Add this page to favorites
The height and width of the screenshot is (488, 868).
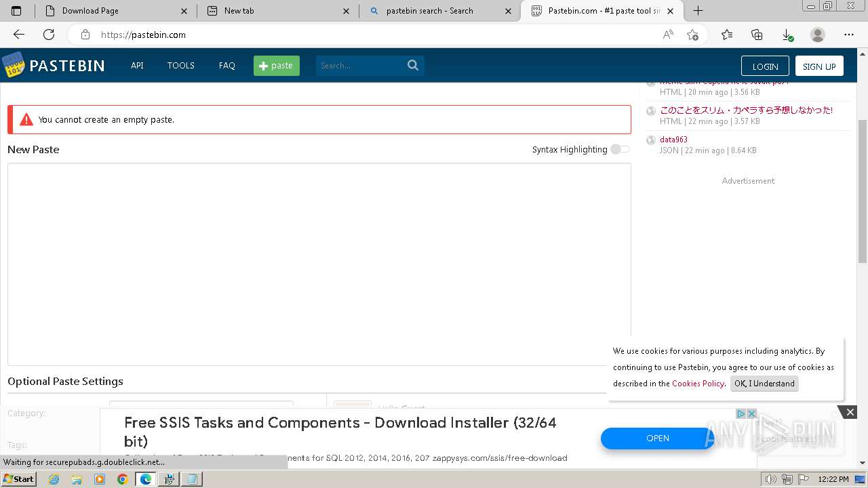tap(692, 35)
